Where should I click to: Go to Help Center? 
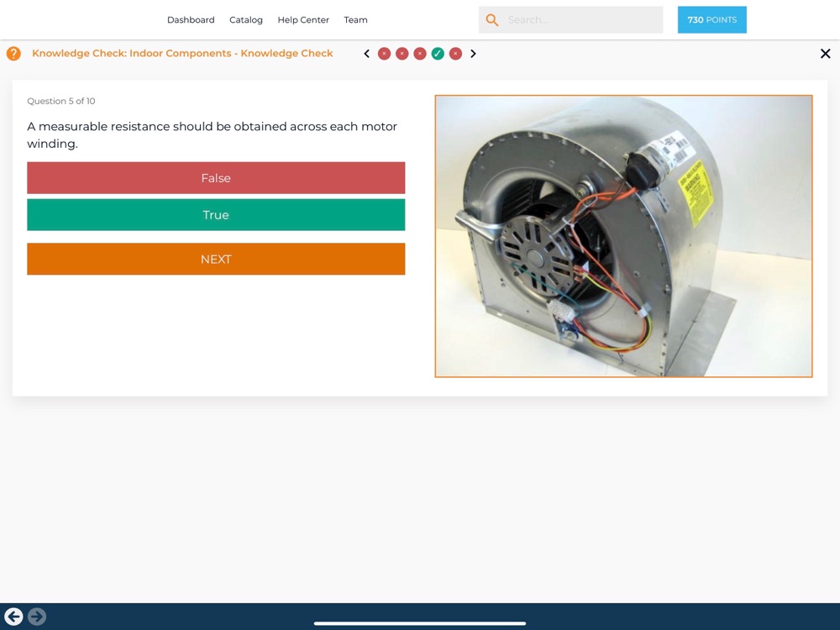pos(303,20)
